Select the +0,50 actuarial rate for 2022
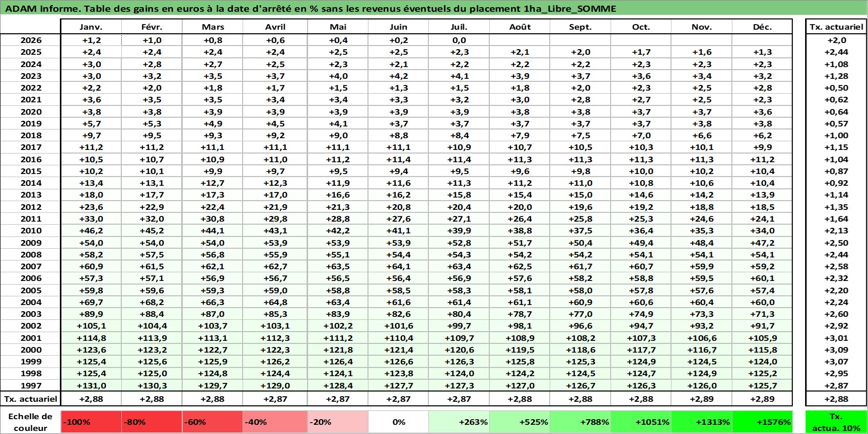The height and width of the screenshot is (434, 868). (x=836, y=88)
